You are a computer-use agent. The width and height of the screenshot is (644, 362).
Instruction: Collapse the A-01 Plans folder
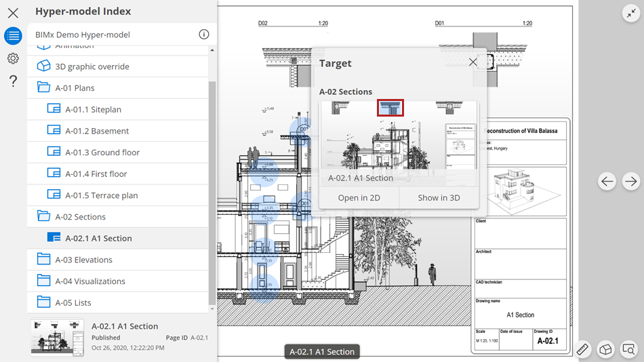point(118,88)
